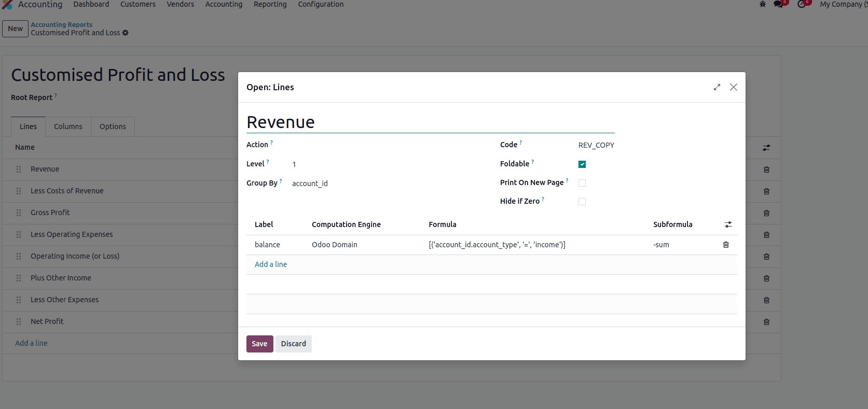Screen dimensions: 868x409
Task: Delete the Less Operating Expenses line
Action: click(x=766, y=235)
